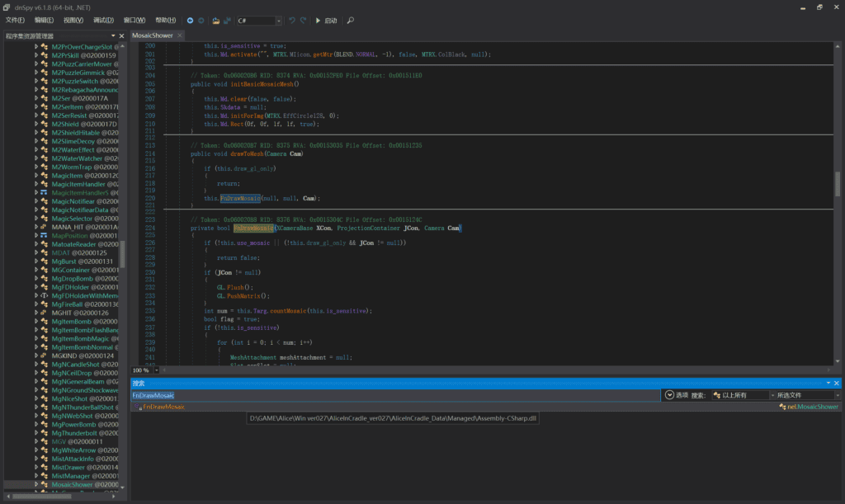The width and height of the screenshot is (845, 504).
Task: Click the MGKIND enum icon
Action: coord(45,356)
